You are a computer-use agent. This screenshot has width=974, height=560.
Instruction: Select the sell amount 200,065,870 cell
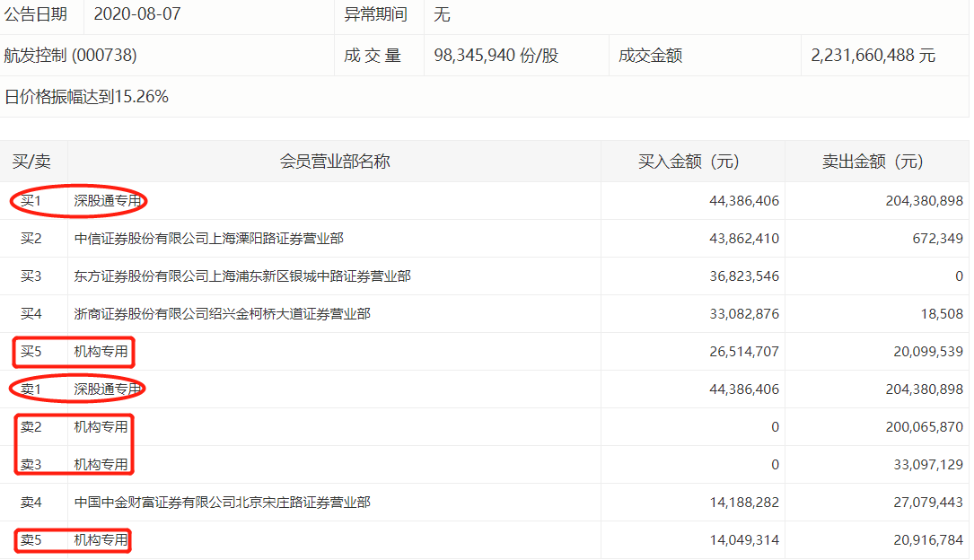924,427
